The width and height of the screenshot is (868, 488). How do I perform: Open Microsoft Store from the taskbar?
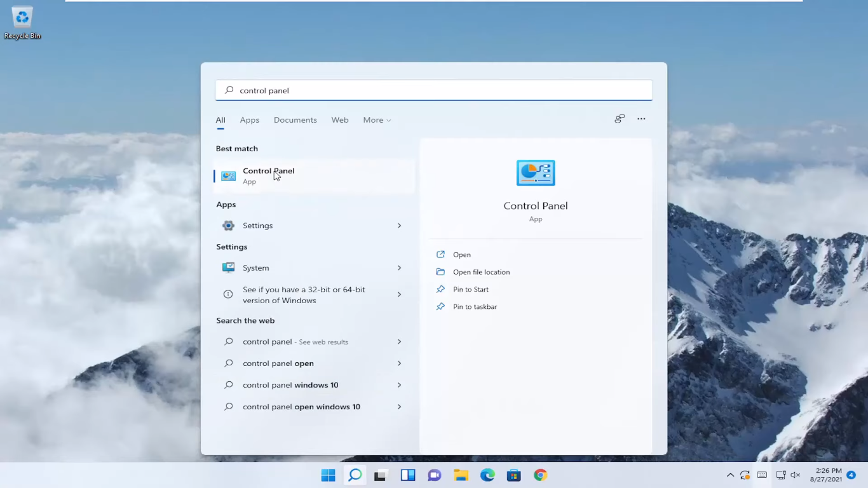click(x=513, y=475)
